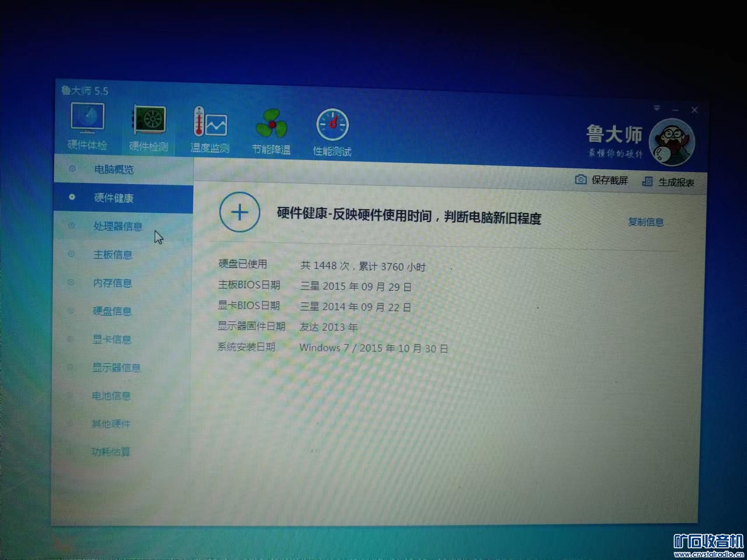This screenshot has height=560, width=747.
Task: Click the value 友达 2013 年
Action: 329,327
